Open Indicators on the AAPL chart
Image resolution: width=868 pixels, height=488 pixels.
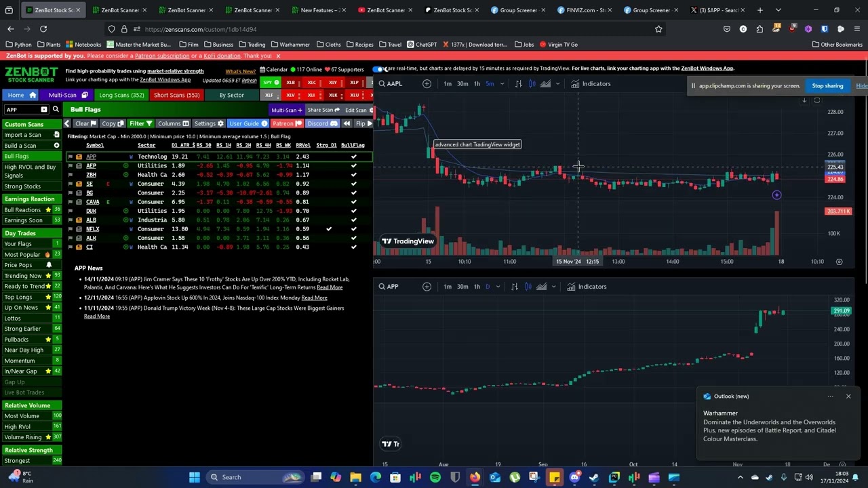591,84
